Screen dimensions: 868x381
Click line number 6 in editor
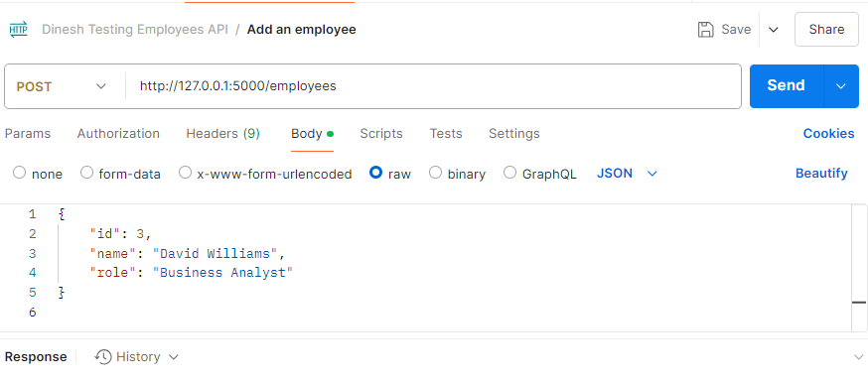point(32,313)
